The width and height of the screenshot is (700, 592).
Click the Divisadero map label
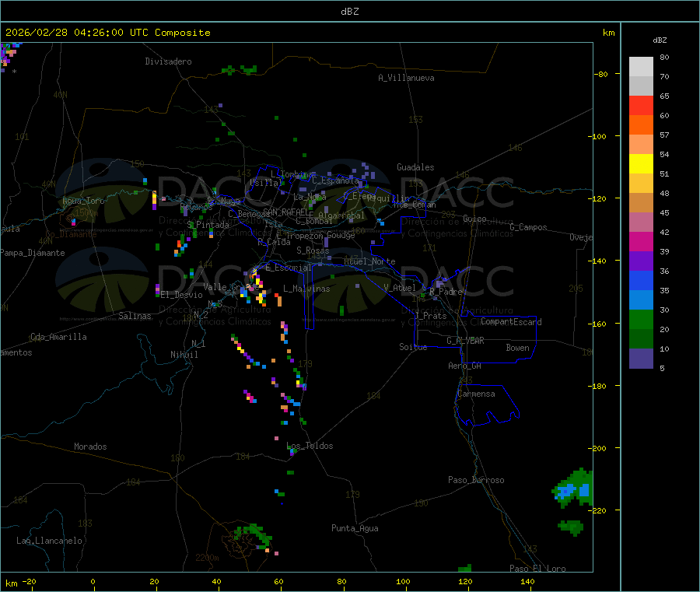[168, 61]
